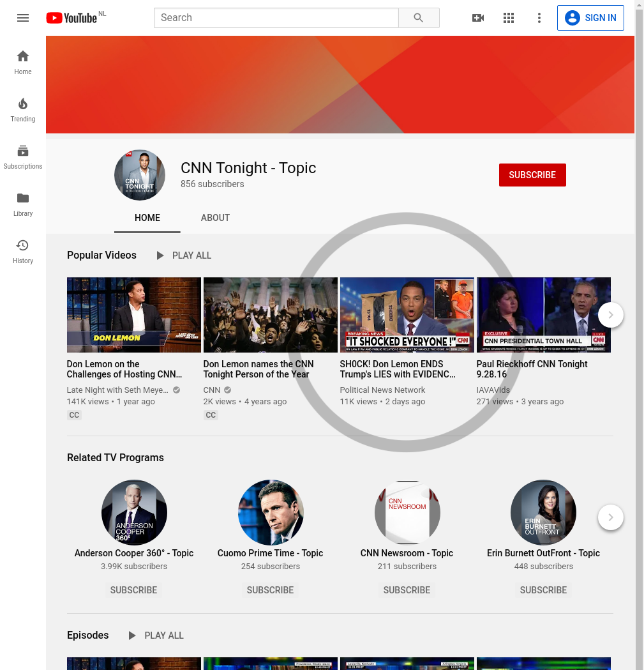Open Library from the sidebar
Image resolution: width=644 pixels, height=670 pixels.
[23, 204]
